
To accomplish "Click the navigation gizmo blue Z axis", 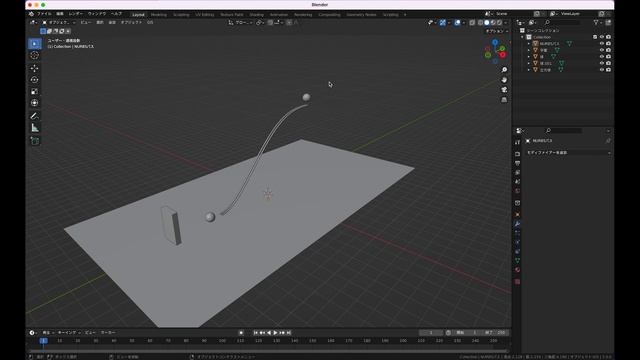I will coord(495,42).
